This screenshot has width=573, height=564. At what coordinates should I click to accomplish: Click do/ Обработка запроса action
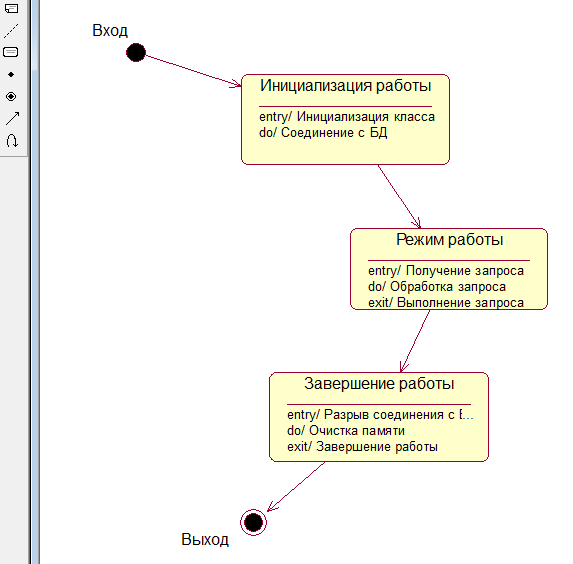tap(437, 287)
